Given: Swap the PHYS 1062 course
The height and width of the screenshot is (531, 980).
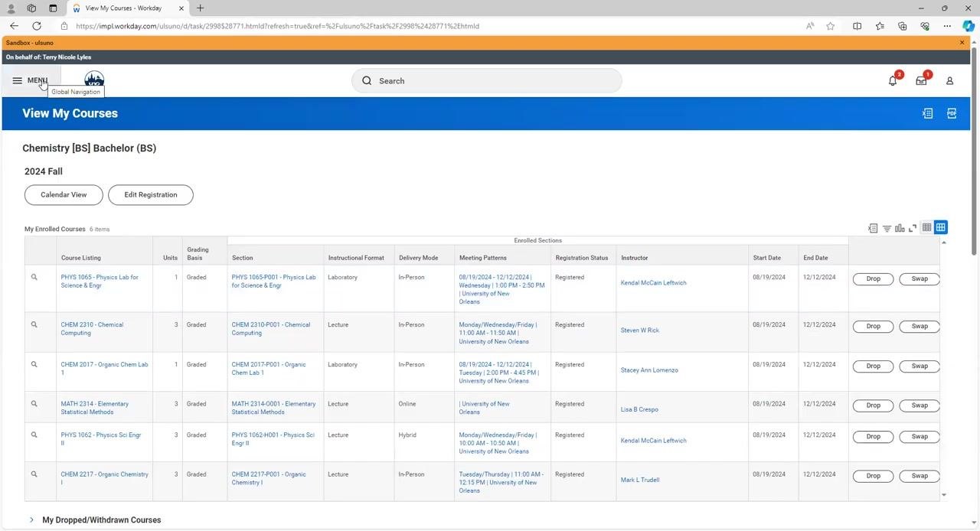Looking at the screenshot, I should pos(920,436).
